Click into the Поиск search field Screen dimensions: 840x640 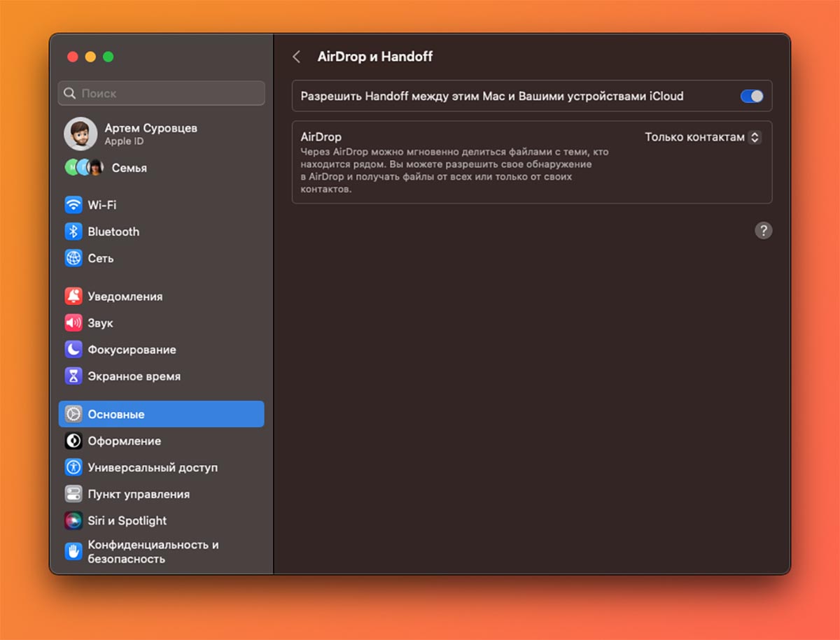click(162, 93)
